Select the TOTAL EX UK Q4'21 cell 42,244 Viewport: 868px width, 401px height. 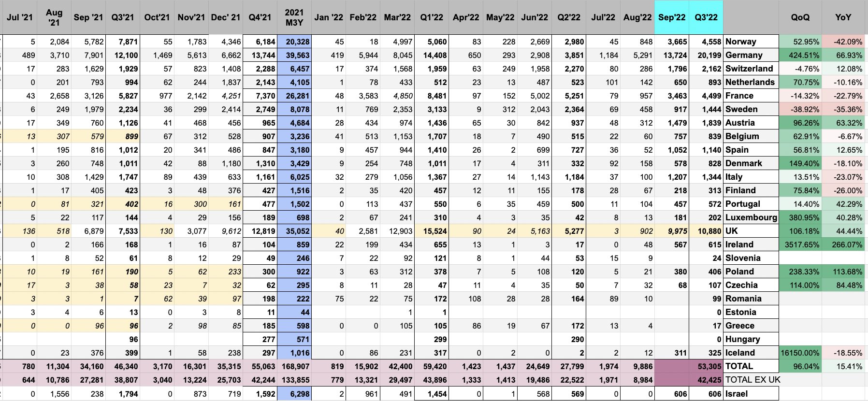(260, 380)
